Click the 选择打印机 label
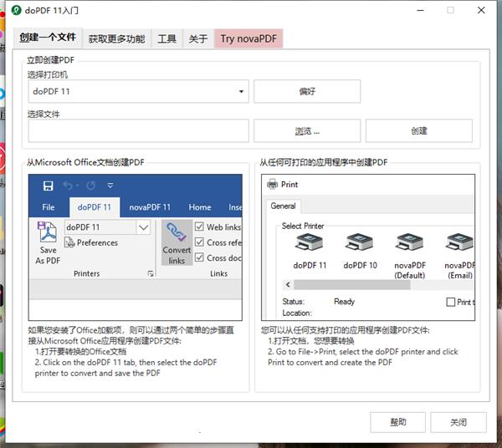Viewport: 502px width, 448px height. (x=48, y=75)
